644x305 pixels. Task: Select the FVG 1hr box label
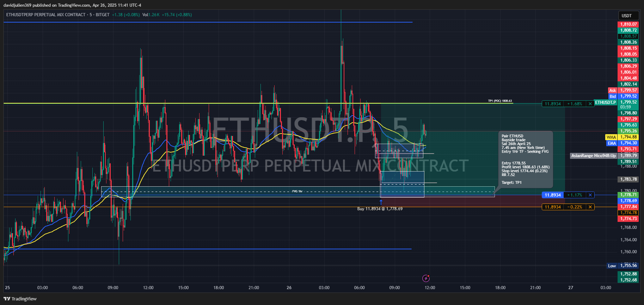click(x=297, y=191)
